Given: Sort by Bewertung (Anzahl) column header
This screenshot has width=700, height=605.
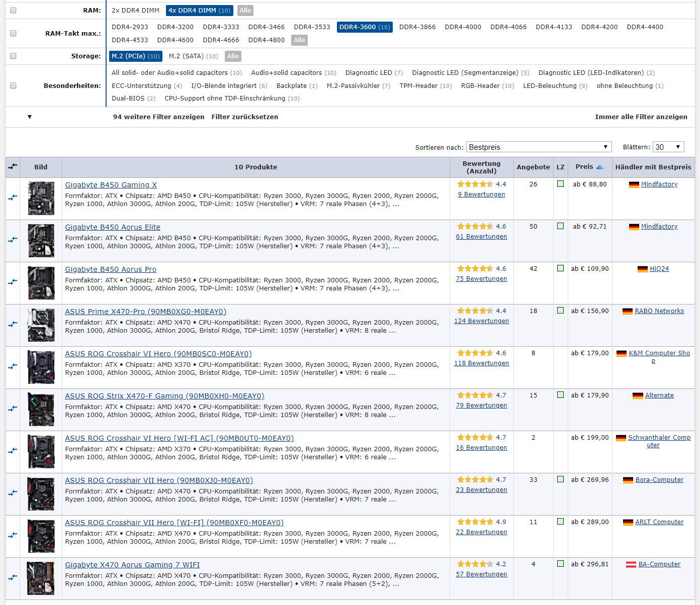Looking at the screenshot, I should pos(481,167).
